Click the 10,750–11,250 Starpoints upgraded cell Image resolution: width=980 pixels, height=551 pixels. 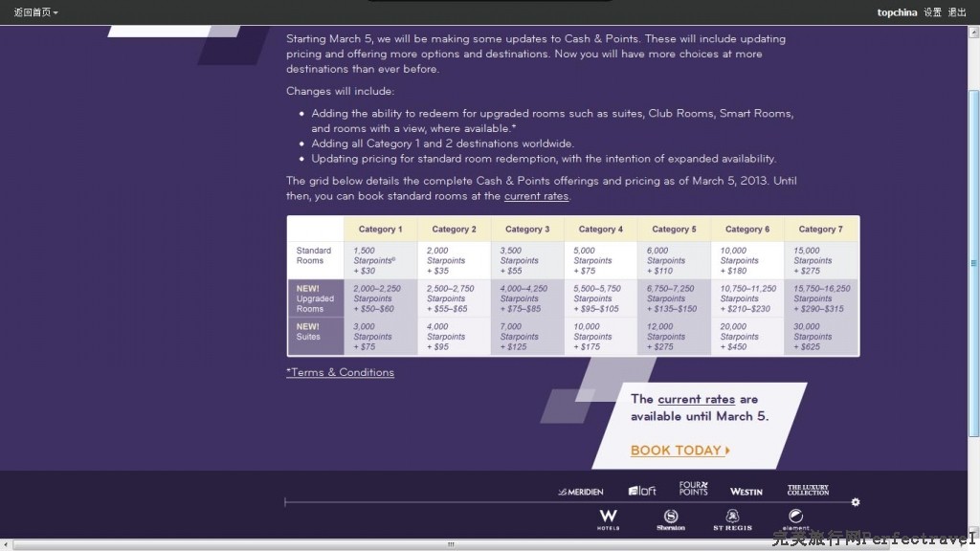tap(747, 298)
